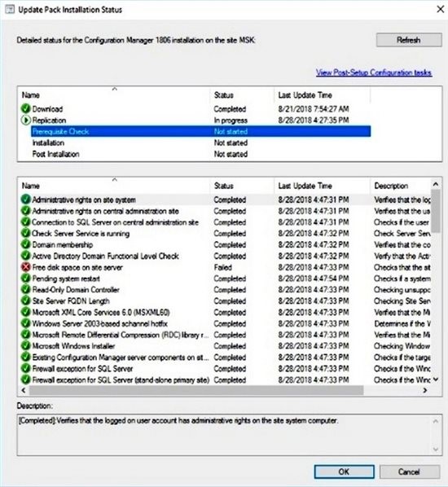Click check icon beside Read-Only Domain Controller

coord(25,289)
